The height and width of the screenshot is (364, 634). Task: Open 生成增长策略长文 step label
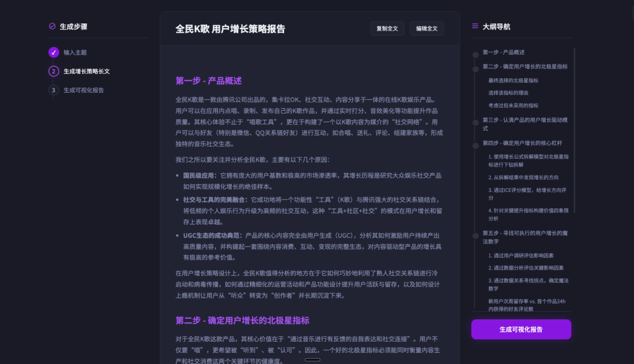tap(86, 71)
